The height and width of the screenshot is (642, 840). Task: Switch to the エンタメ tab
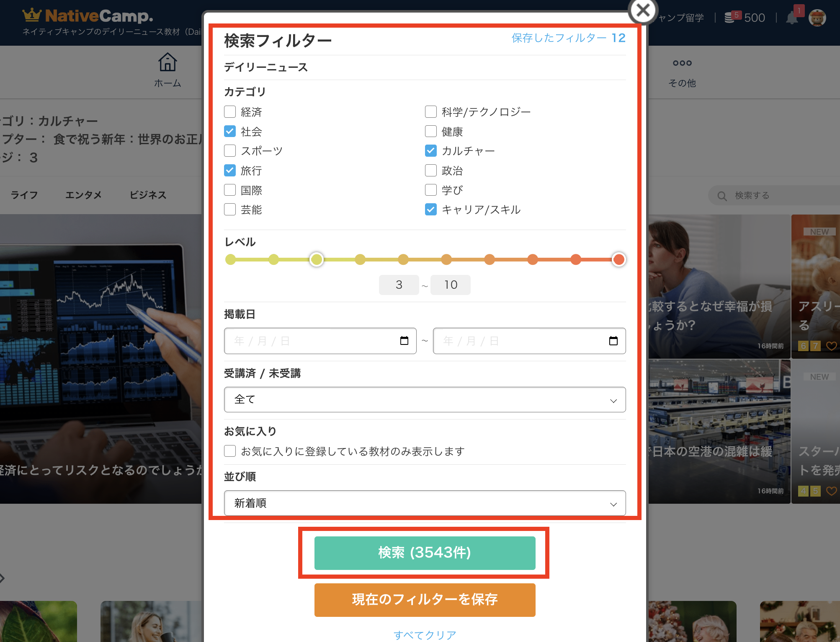83,195
